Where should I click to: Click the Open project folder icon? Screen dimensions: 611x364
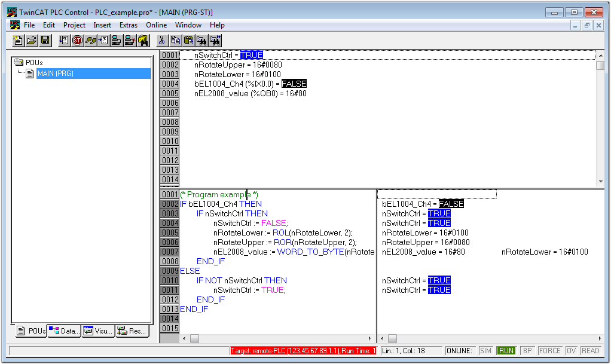tap(32, 40)
